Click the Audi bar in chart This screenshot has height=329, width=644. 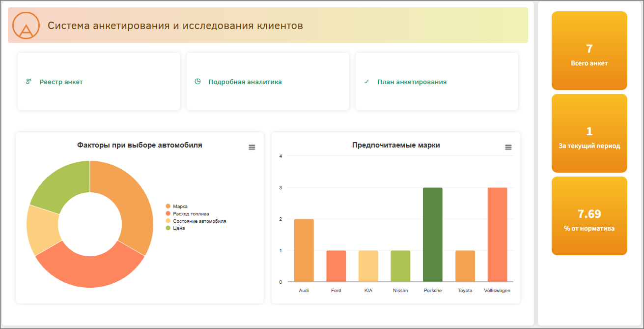304,250
